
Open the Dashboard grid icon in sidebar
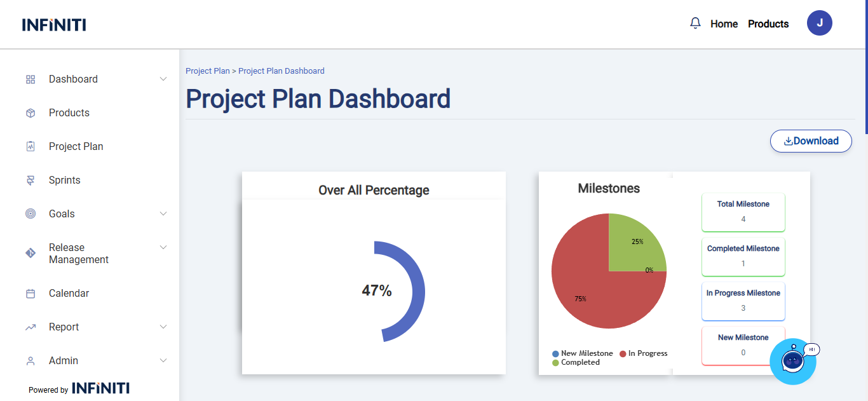click(31, 79)
